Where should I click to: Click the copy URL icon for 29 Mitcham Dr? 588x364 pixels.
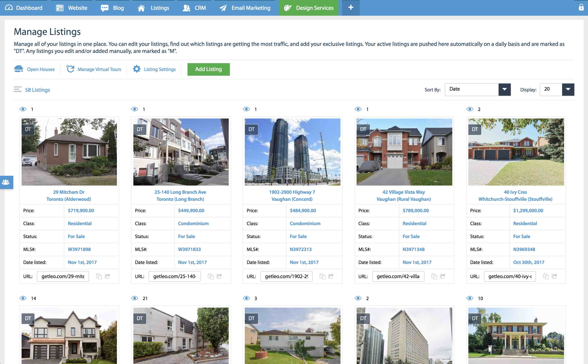(99, 276)
